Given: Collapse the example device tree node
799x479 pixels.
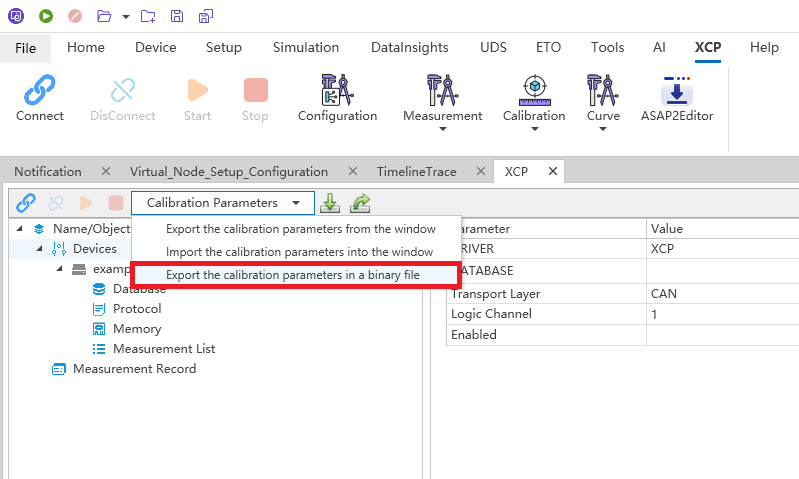Looking at the screenshot, I should [59, 268].
